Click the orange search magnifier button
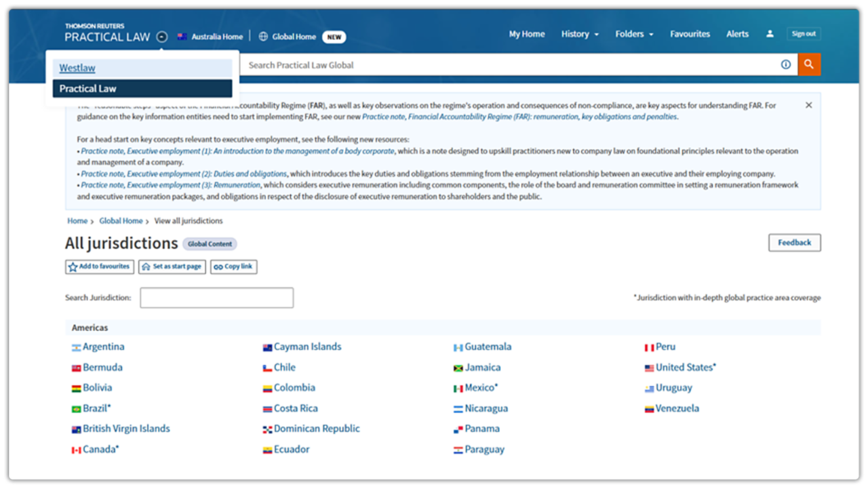The image size is (868, 489). point(809,65)
